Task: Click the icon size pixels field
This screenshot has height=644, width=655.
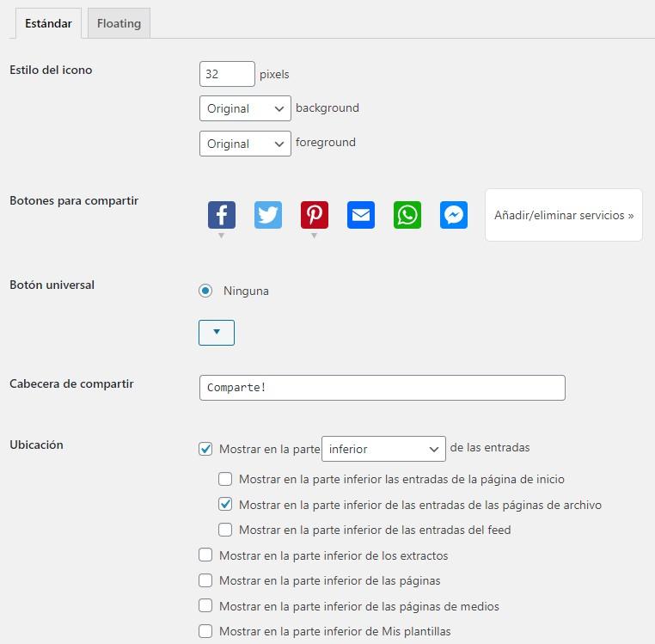Action: point(227,74)
